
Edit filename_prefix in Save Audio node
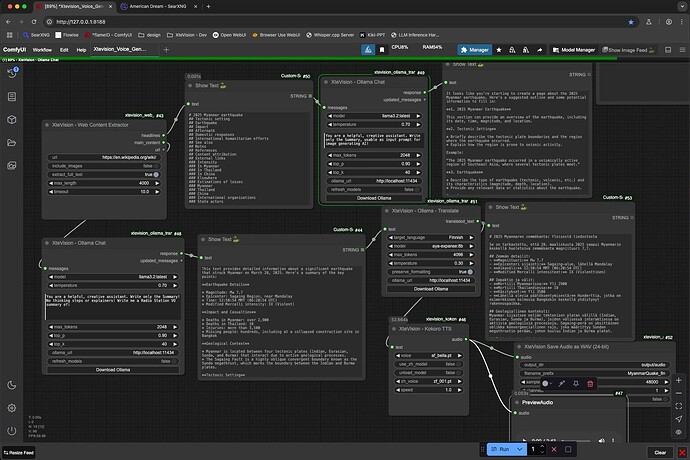pos(595,373)
